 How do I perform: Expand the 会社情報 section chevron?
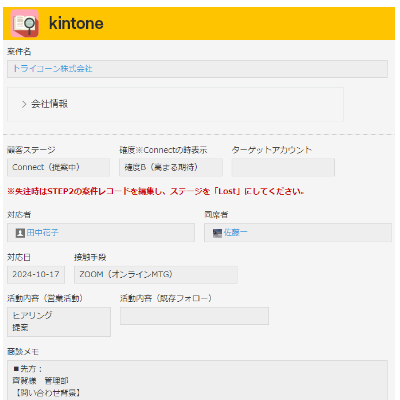tap(24, 104)
